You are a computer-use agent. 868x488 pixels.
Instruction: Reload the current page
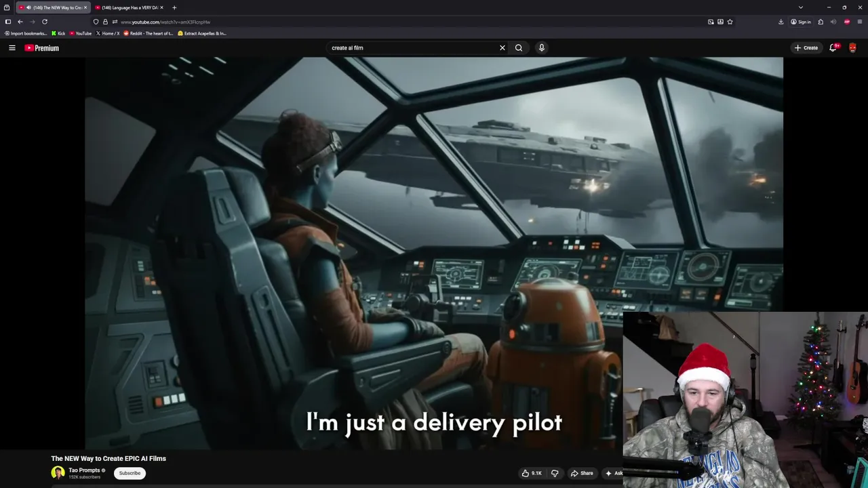(45, 22)
